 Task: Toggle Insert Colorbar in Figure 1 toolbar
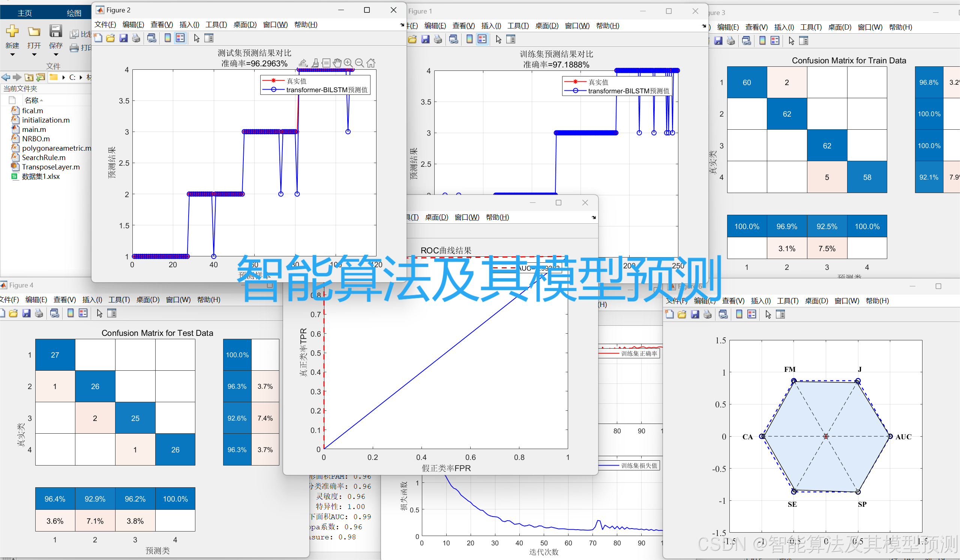coord(469,39)
